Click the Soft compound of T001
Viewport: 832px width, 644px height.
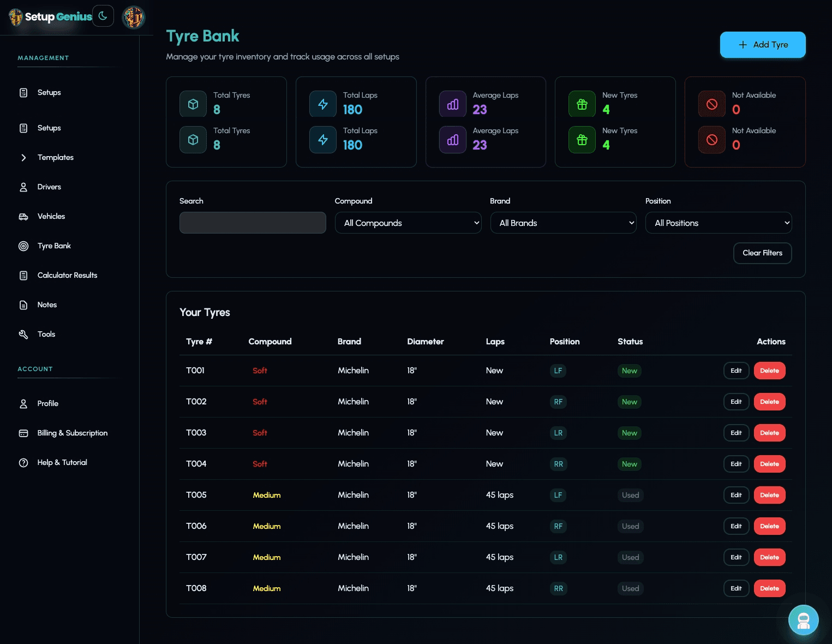pos(260,371)
